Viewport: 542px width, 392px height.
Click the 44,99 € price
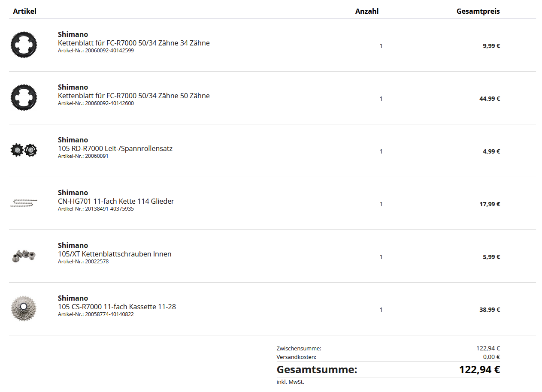click(x=490, y=99)
